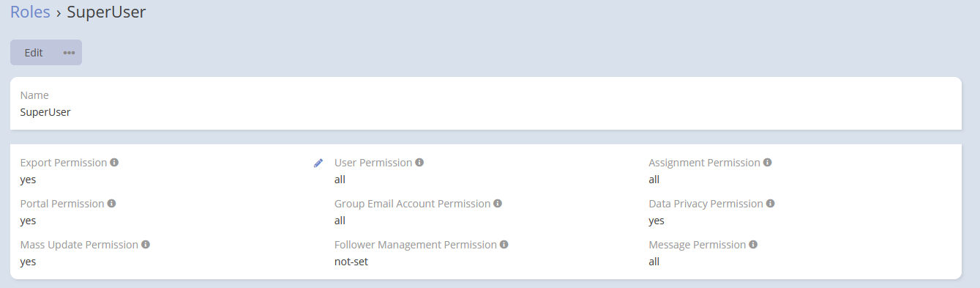Click the Data Privacy Permission value yes

coord(657,221)
